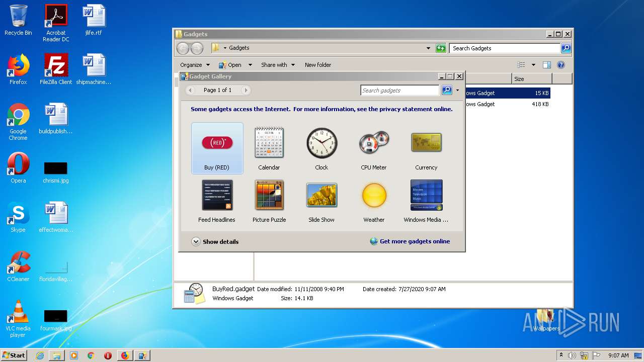
Task: Click the Search Gadgets box
Action: click(505, 48)
